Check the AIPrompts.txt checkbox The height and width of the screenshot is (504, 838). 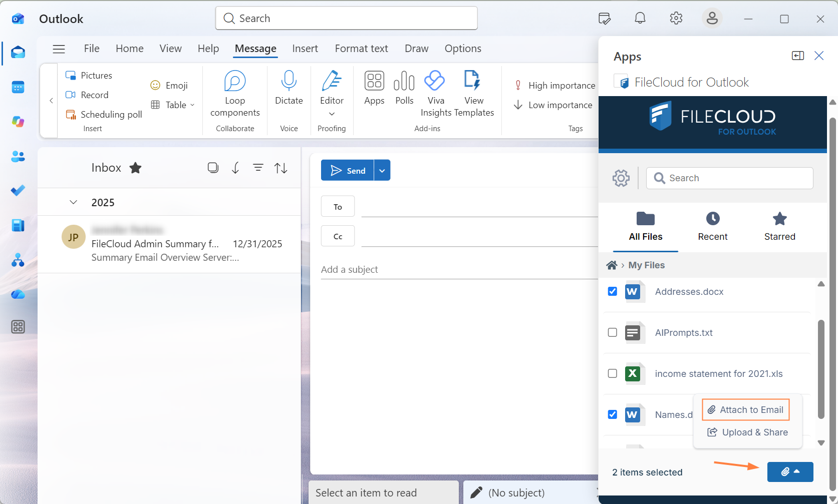tap(612, 332)
